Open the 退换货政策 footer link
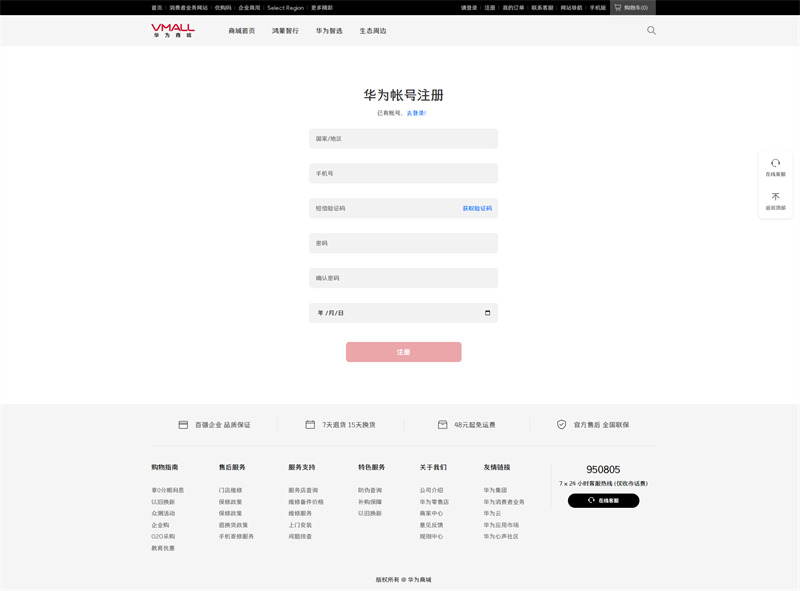The width and height of the screenshot is (800, 591). pyautogui.click(x=233, y=525)
